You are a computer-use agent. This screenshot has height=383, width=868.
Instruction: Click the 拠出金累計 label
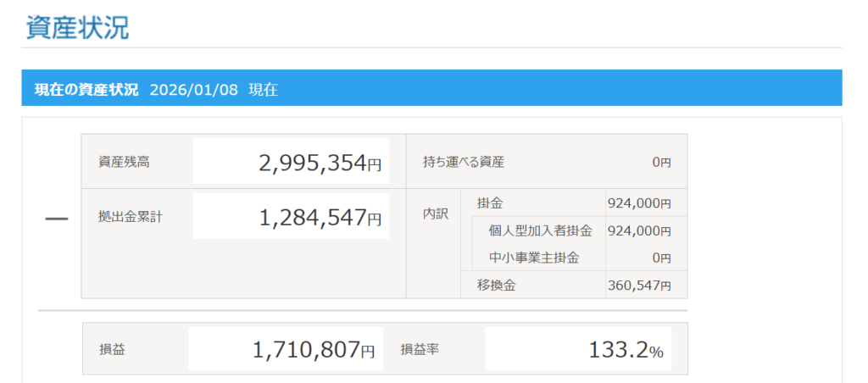click(131, 216)
